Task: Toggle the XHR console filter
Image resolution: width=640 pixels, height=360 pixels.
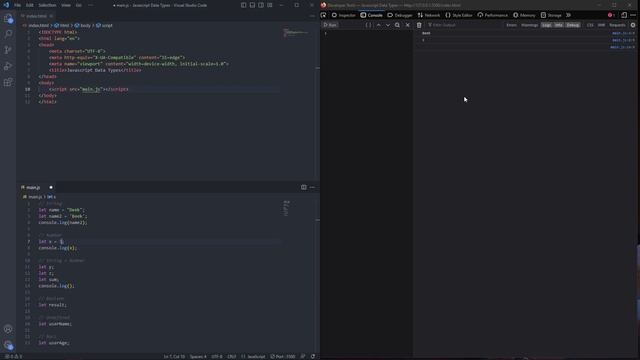Action: tap(601, 25)
